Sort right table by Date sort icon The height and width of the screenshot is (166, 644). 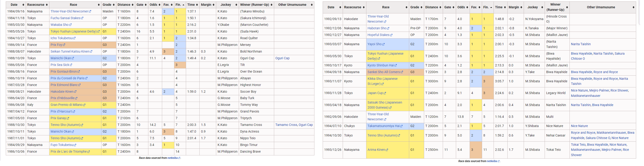point(340,7)
